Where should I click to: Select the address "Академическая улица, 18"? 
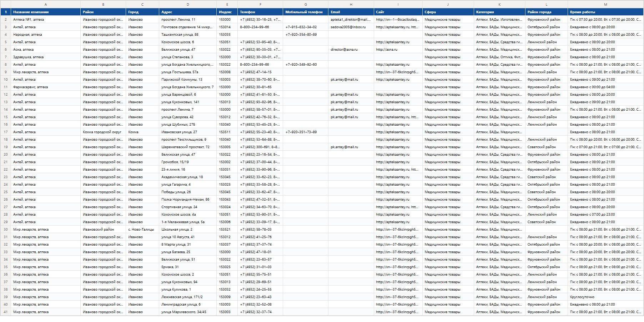click(x=188, y=177)
